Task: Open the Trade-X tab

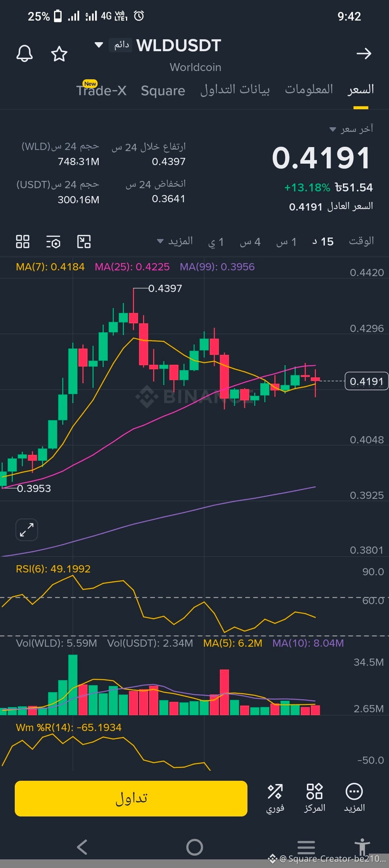Action: click(101, 90)
